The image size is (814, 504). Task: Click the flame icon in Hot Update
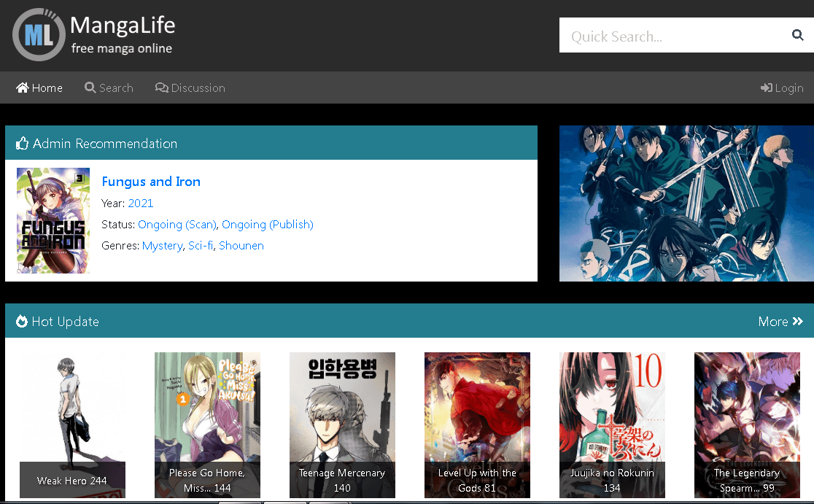pyautogui.click(x=21, y=322)
